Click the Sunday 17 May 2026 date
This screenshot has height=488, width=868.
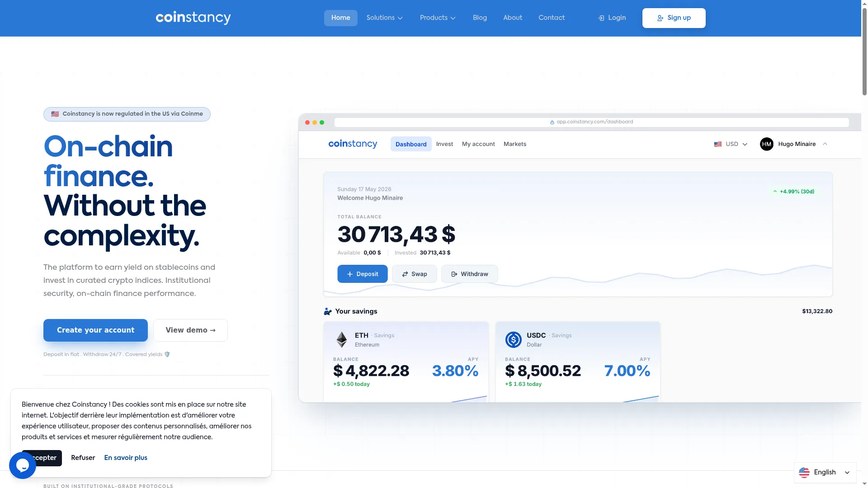tap(364, 189)
